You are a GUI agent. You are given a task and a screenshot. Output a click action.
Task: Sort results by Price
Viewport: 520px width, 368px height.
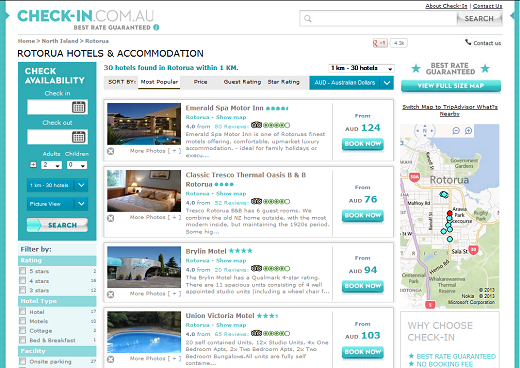click(200, 82)
